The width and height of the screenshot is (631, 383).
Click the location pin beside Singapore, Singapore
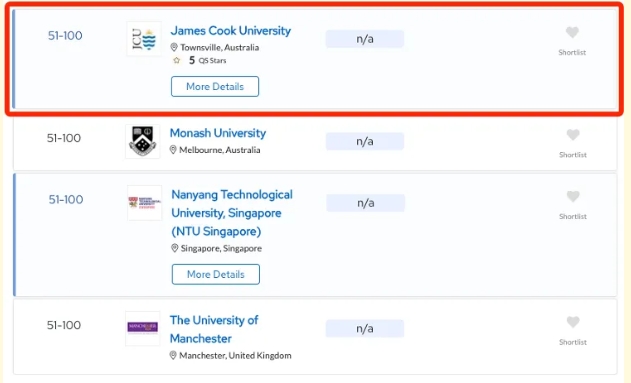pyautogui.click(x=175, y=248)
